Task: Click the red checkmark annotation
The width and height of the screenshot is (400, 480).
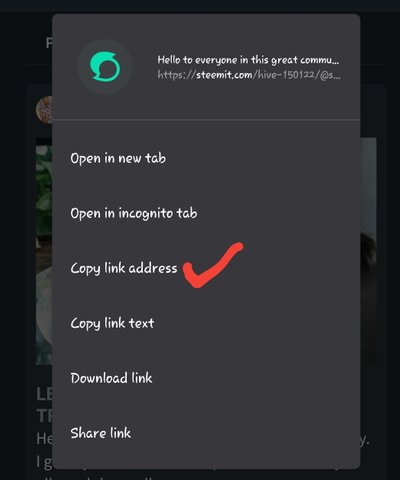Action: 213,265
